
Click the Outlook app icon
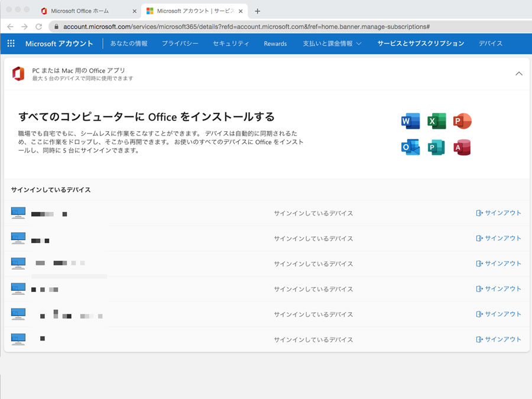(411, 147)
